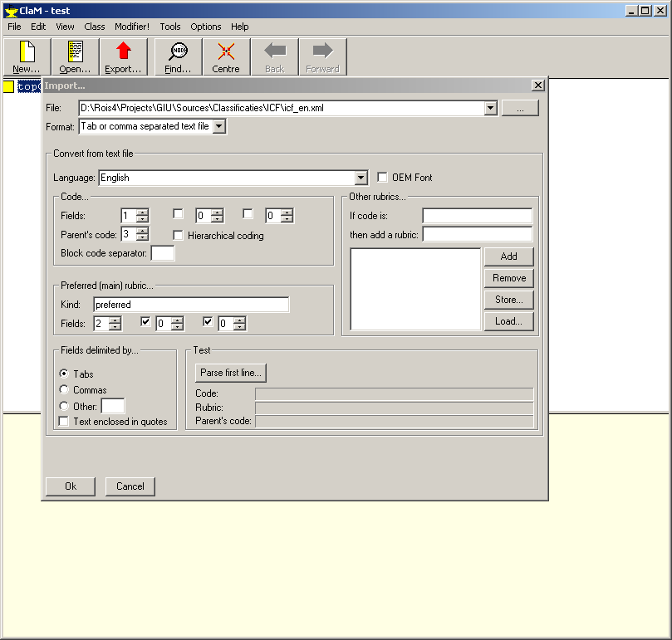Click the Back navigation icon
Image resolution: width=672 pixels, height=640 pixels.
pyautogui.click(x=274, y=56)
